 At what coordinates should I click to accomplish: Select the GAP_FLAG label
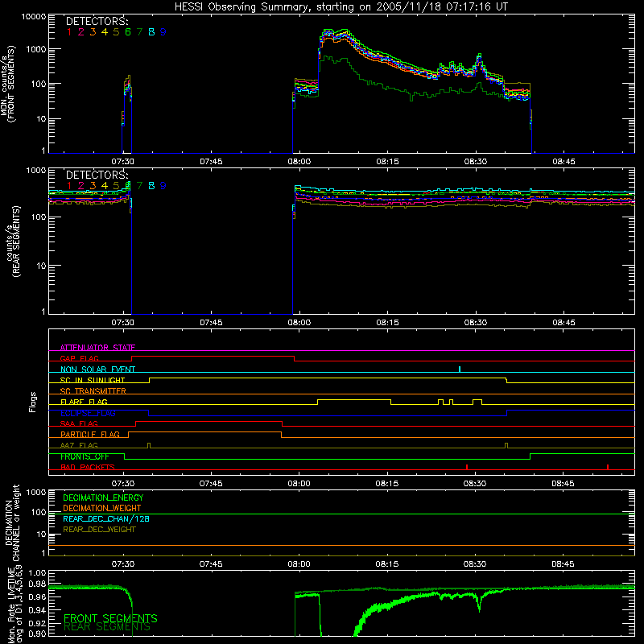tap(80, 358)
